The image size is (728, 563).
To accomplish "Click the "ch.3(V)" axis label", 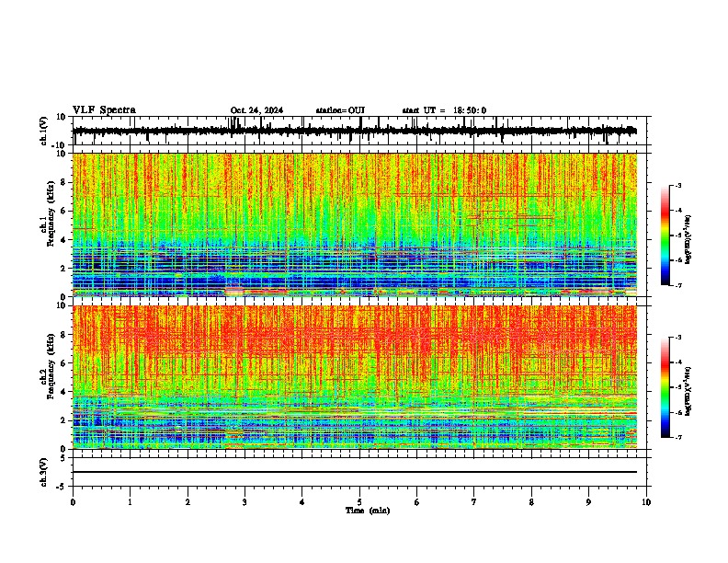I will click(44, 472).
